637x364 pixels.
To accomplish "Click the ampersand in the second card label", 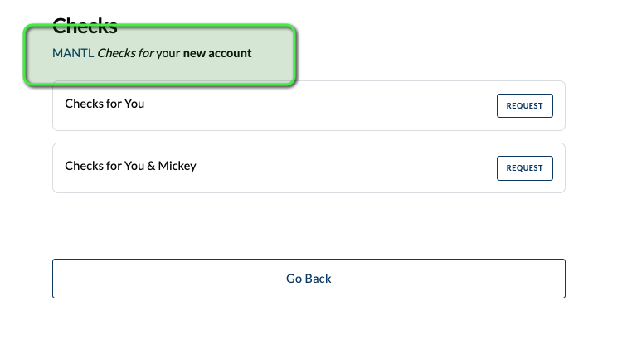I will coord(152,166).
